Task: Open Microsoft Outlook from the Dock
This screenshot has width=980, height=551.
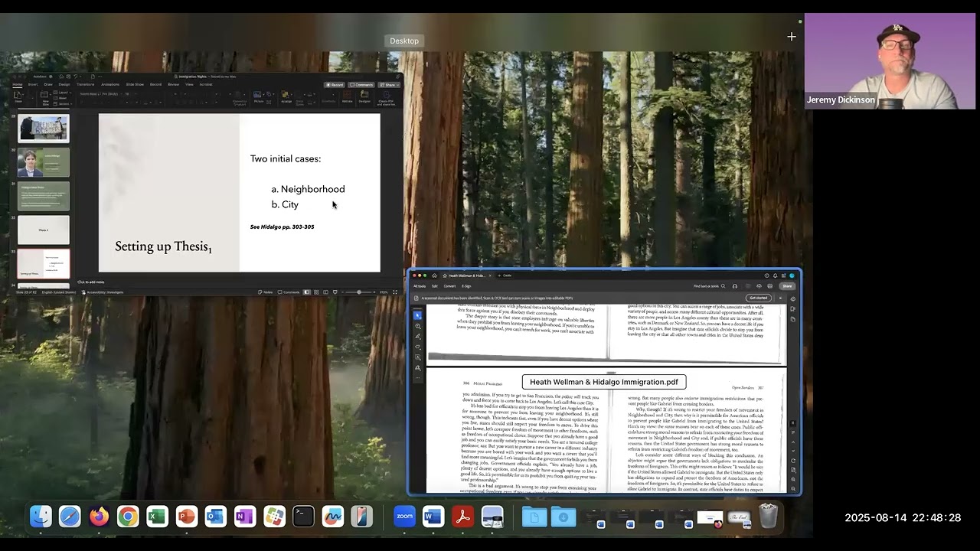Action: click(216, 517)
